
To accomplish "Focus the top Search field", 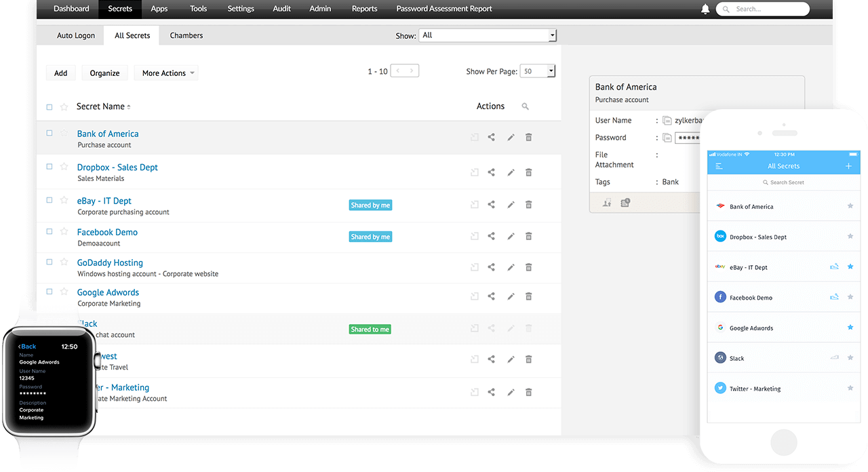I will click(x=763, y=9).
